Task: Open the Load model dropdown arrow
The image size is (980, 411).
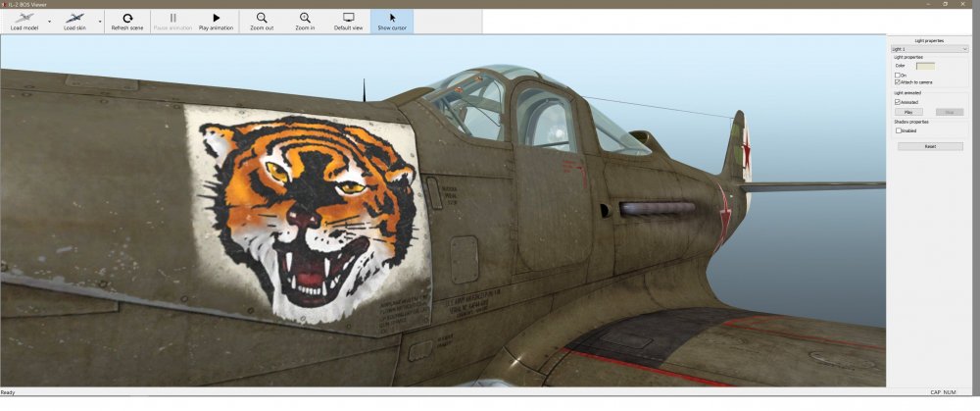Action: [x=49, y=21]
